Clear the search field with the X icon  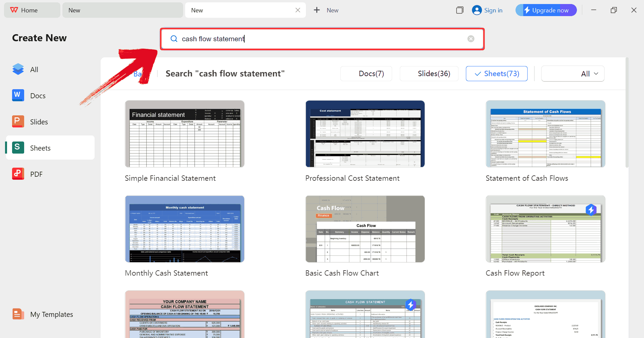pyautogui.click(x=471, y=39)
